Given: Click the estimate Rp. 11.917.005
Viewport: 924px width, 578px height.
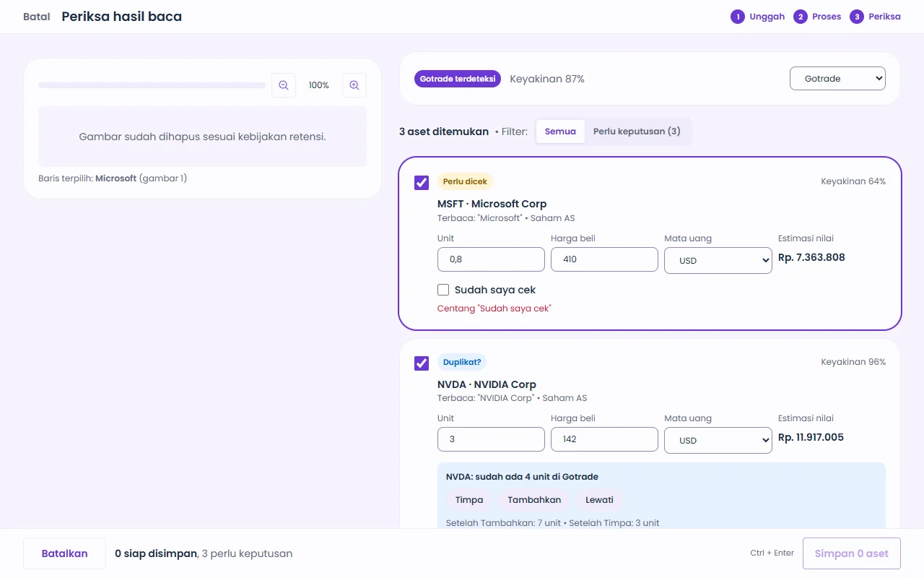Looking at the screenshot, I should tap(811, 437).
